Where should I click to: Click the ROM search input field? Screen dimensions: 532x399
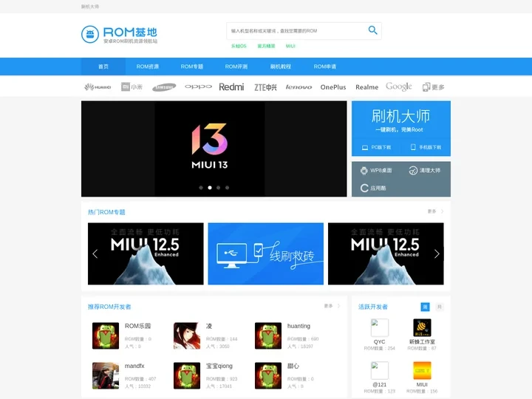[296, 31]
